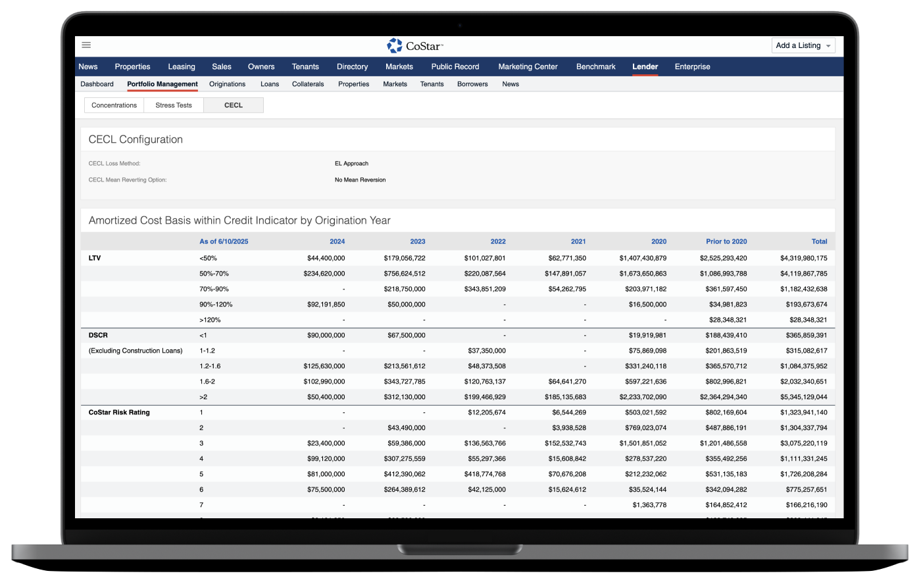Image resolution: width=921 pixels, height=588 pixels.
Task: Click the 2024 column header
Action: (x=336, y=241)
